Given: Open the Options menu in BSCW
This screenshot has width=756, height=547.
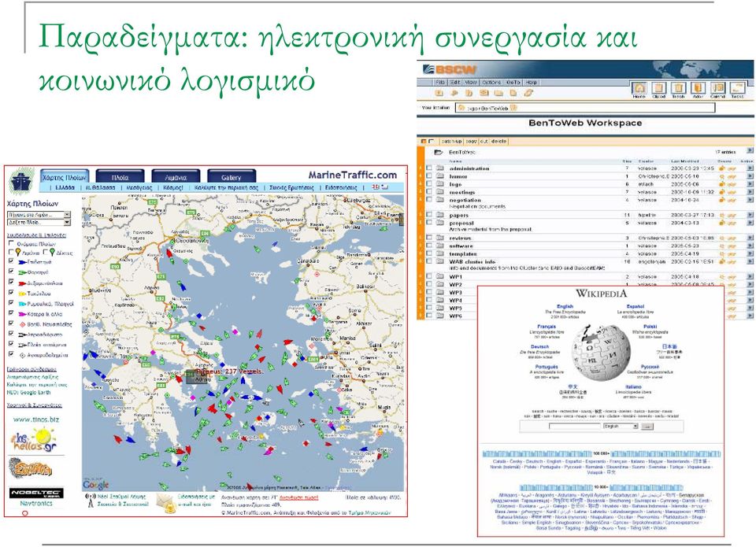Looking at the screenshot, I should click(x=491, y=83).
